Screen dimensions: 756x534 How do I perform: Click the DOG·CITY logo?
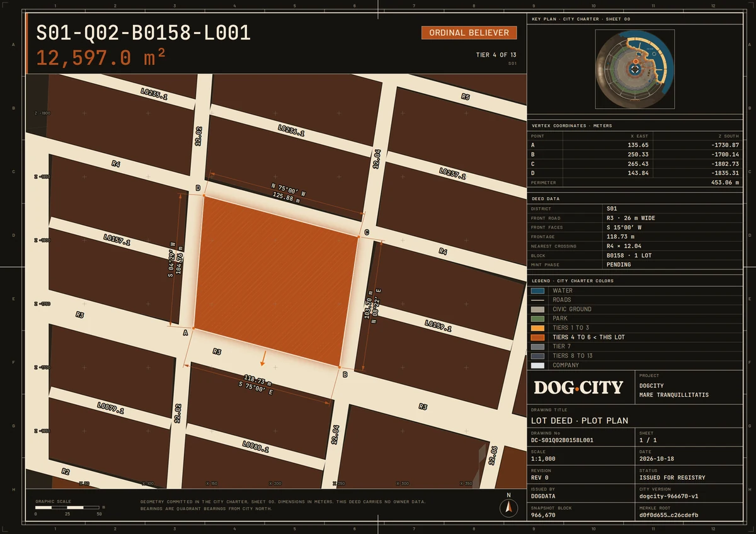pos(578,387)
